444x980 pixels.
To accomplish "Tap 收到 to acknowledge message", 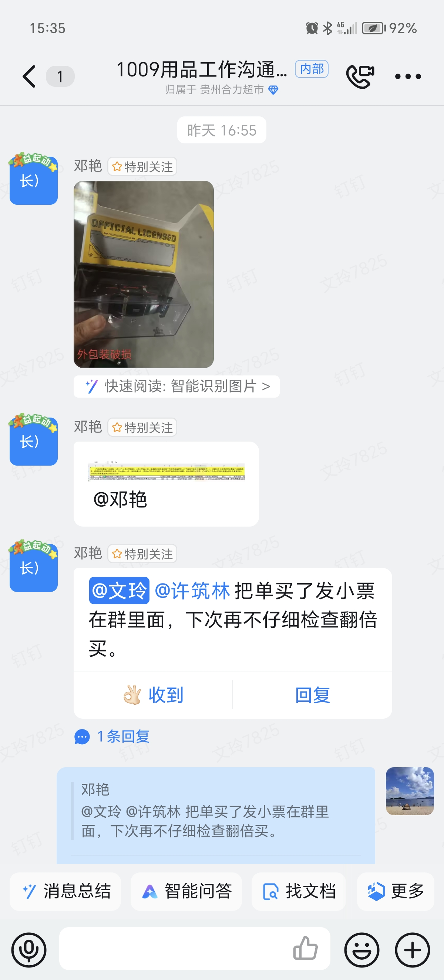I will pyautogui.click(x=153, y=695).
